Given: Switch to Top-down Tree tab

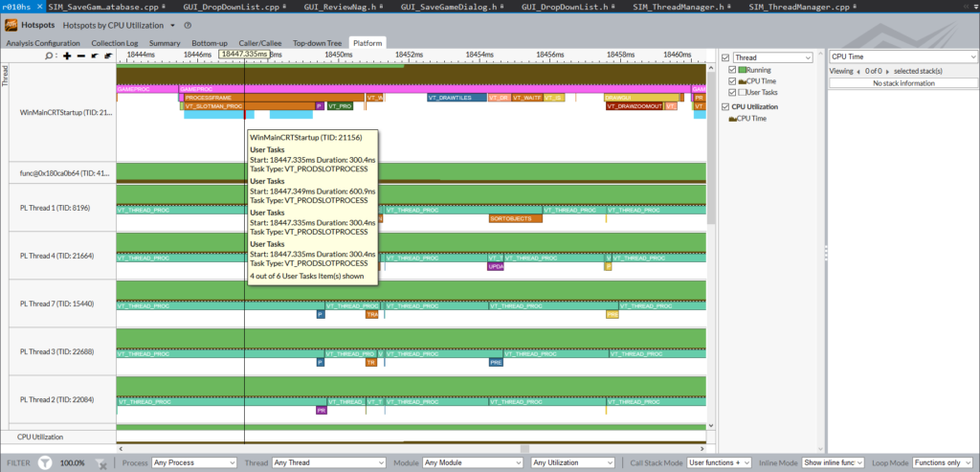Looking at the screenshot, I should [x=317, y=43].
